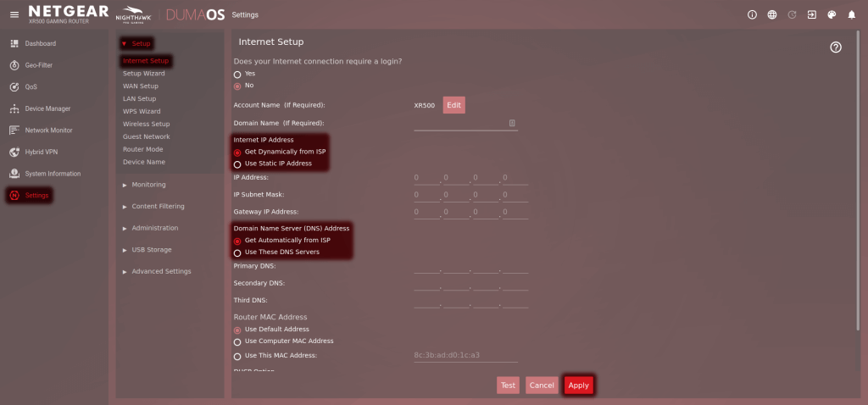Select Use Computer MAC Address
This screenshot has width=868, height=405.
coord(237,342)
